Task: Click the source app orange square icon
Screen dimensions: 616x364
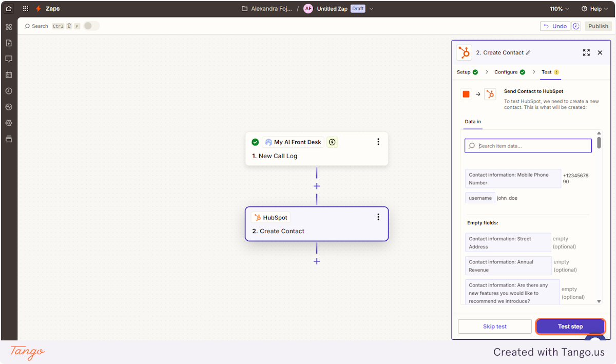Action: point(466,94)
